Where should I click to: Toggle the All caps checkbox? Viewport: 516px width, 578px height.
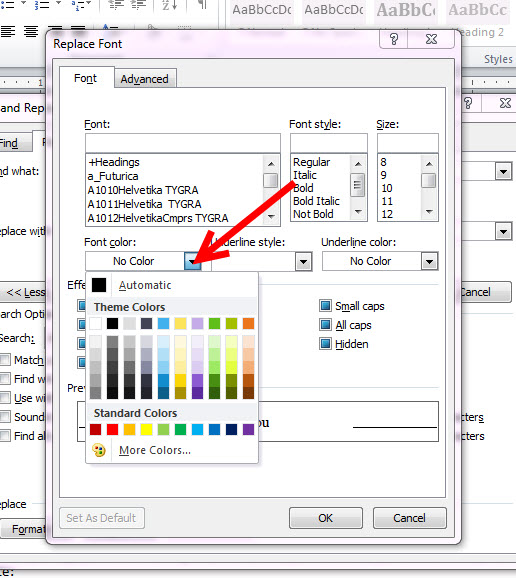[325, 325]
